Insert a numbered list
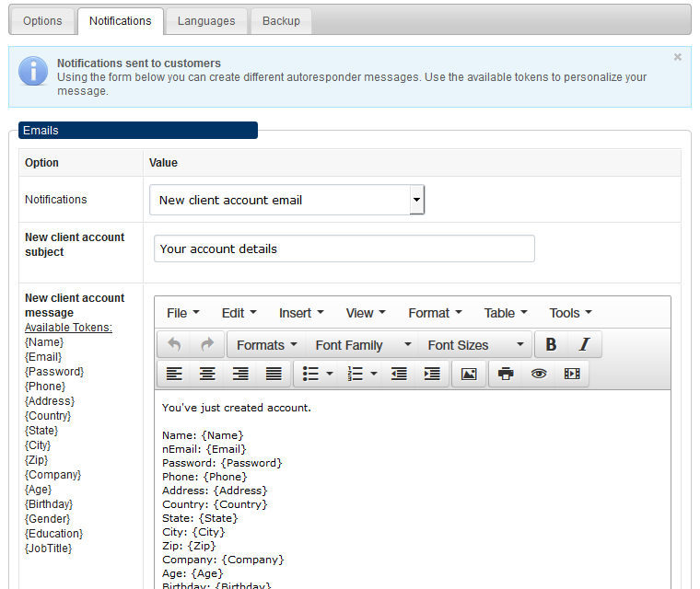Viewport: 700px width, 589px height. (x=356, y=374)
